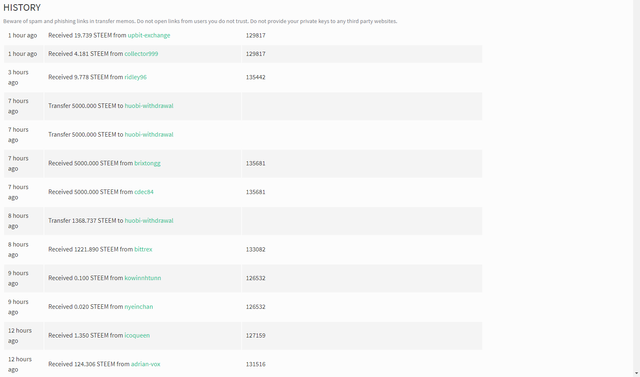Click 'Received 124.306 STEEM from' text
Image resolution: width=640 pixels, height=377 pixels.
[89, 364]
